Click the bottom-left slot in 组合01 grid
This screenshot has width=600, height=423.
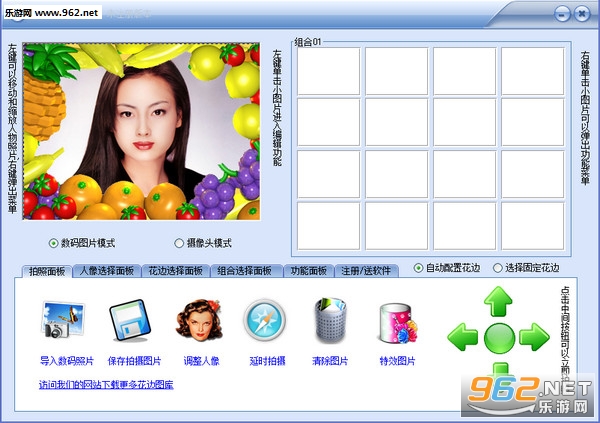tap(329, 226)
